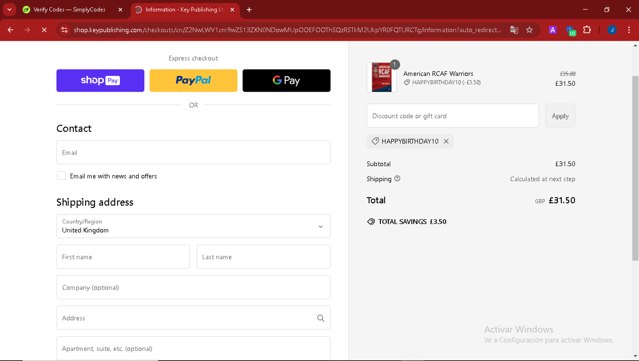
Task: Click the page vertical scrollbar
Action: click(635, 167)
